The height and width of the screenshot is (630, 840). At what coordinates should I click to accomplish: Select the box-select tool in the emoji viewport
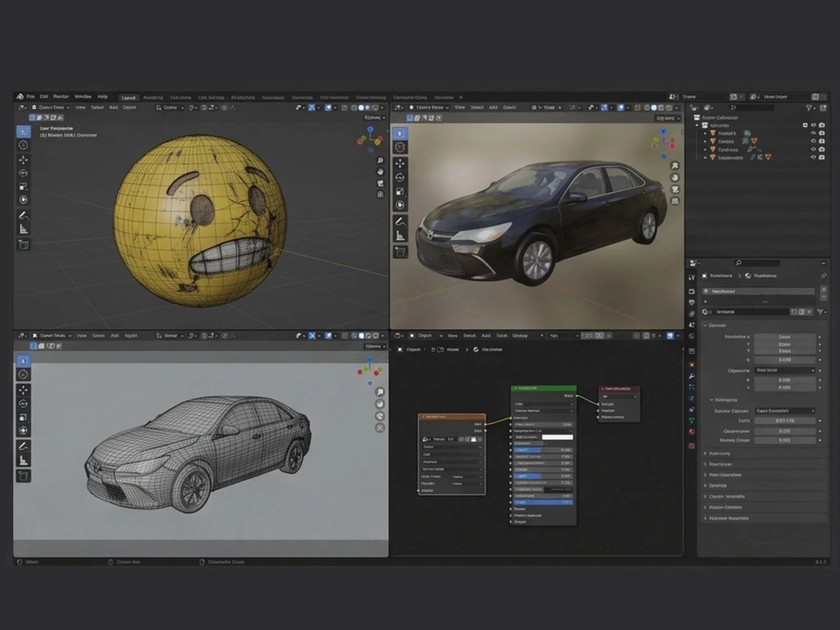click(x=24, y=132)
